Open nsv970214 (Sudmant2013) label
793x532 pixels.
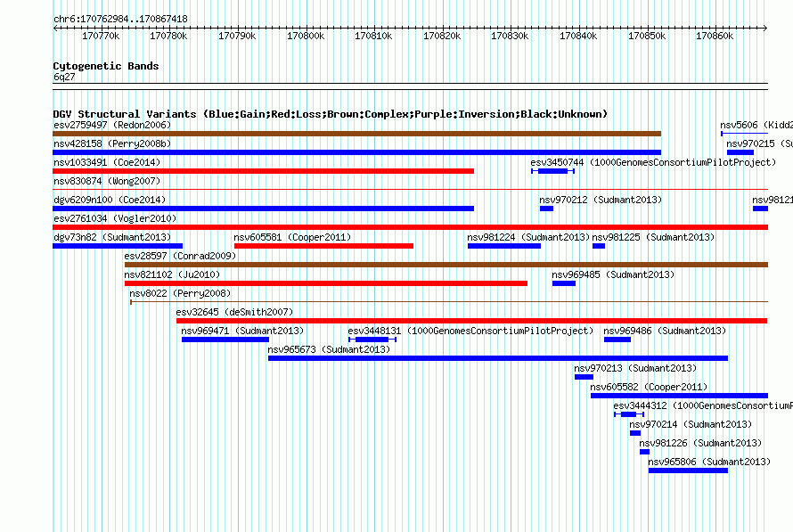[691, 424]
